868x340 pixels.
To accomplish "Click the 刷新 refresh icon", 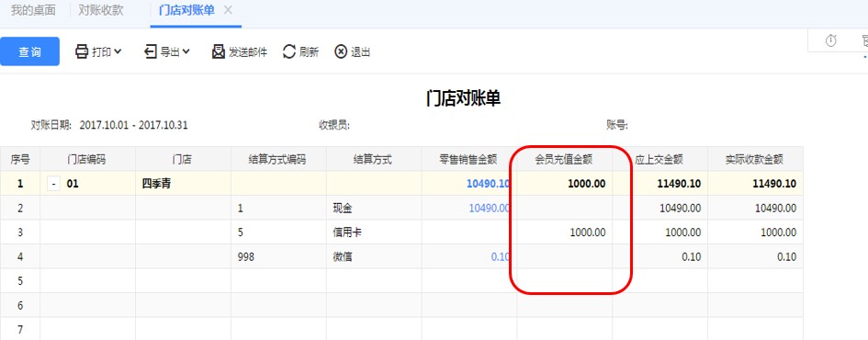I will (x=289, y=52).
